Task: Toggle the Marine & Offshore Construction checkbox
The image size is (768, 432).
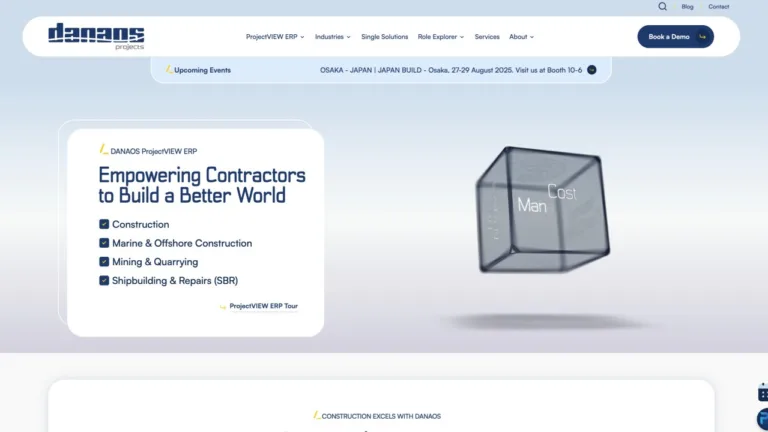Action: (104, 243)
